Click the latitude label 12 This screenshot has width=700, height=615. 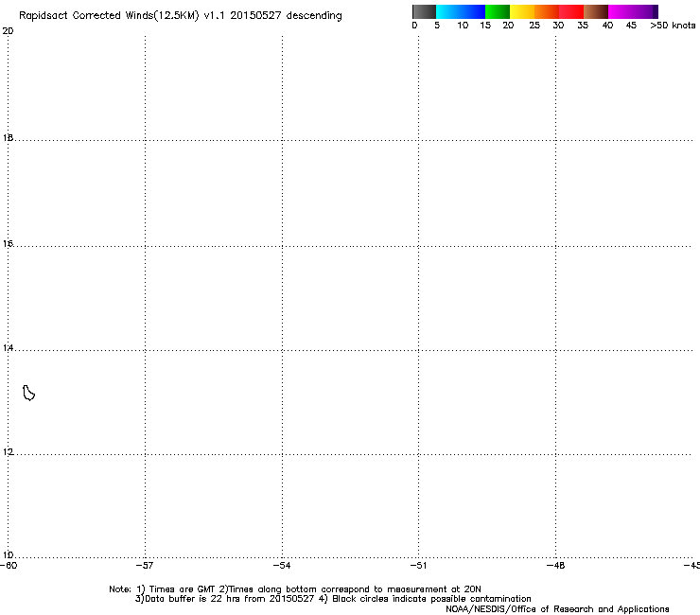coord(8,452)
